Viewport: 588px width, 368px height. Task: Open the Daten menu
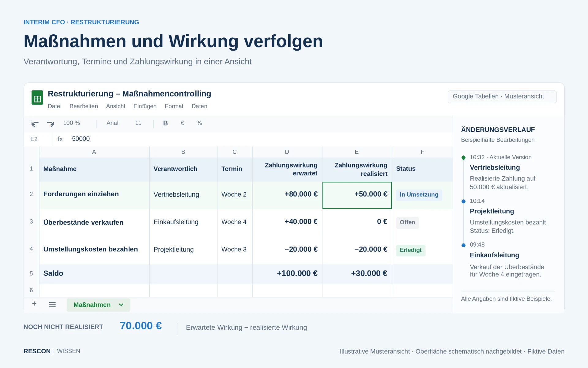[x=199, y=106]
